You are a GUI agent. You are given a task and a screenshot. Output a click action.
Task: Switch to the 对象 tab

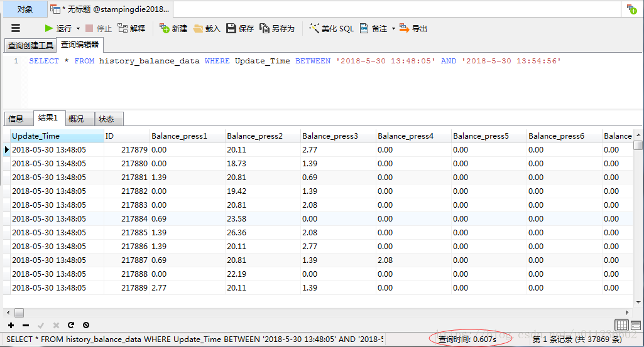(x=25, y=9)
